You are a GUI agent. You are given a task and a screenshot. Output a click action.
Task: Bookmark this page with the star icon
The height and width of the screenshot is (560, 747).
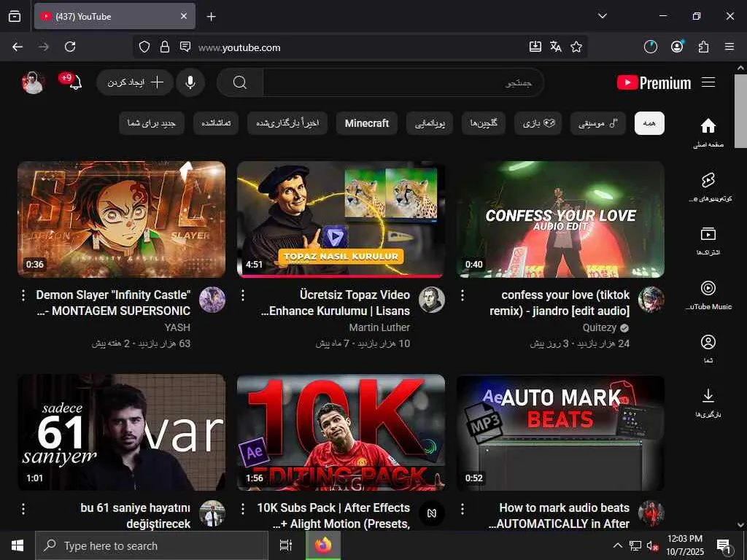click(x=576, y=47)
